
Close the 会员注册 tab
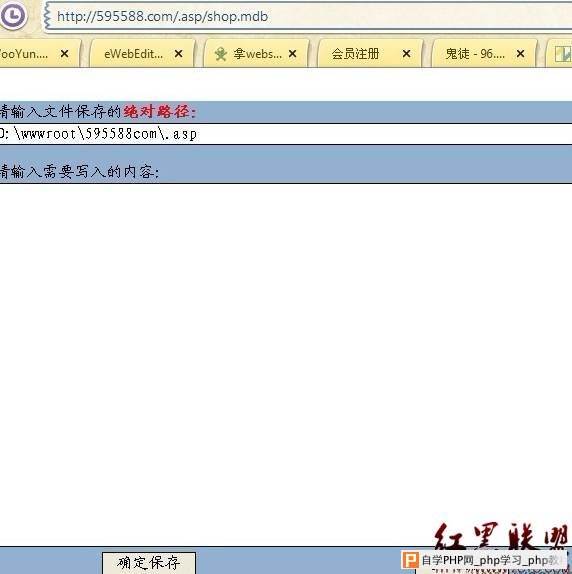click(x=406, y=54)
